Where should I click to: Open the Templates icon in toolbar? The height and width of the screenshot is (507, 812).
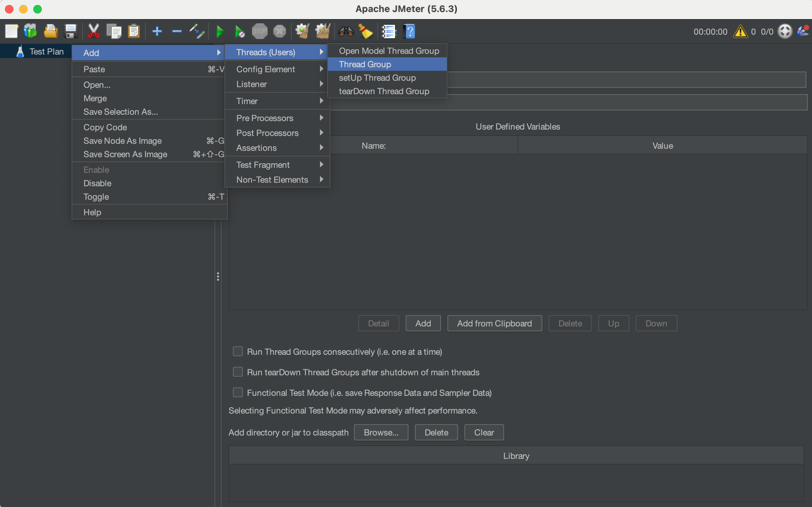click(30, 32)
